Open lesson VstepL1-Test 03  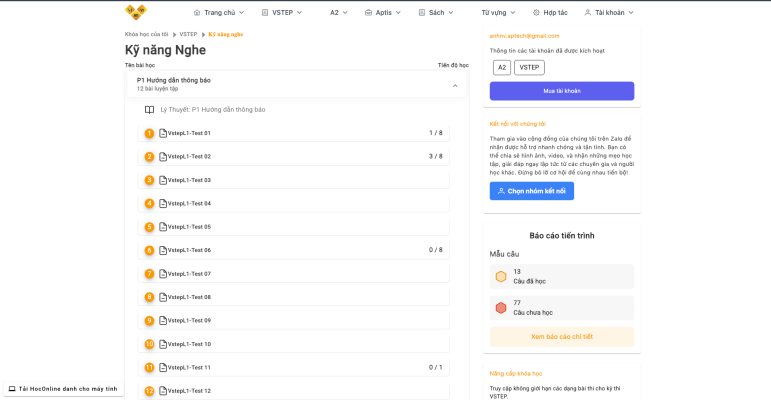294,180
